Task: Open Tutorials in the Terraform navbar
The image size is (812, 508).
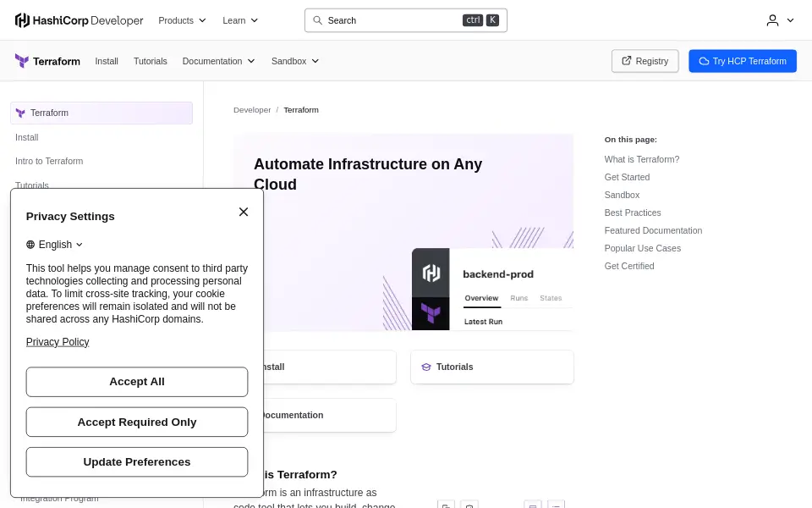Action: (x=151, y=61)
